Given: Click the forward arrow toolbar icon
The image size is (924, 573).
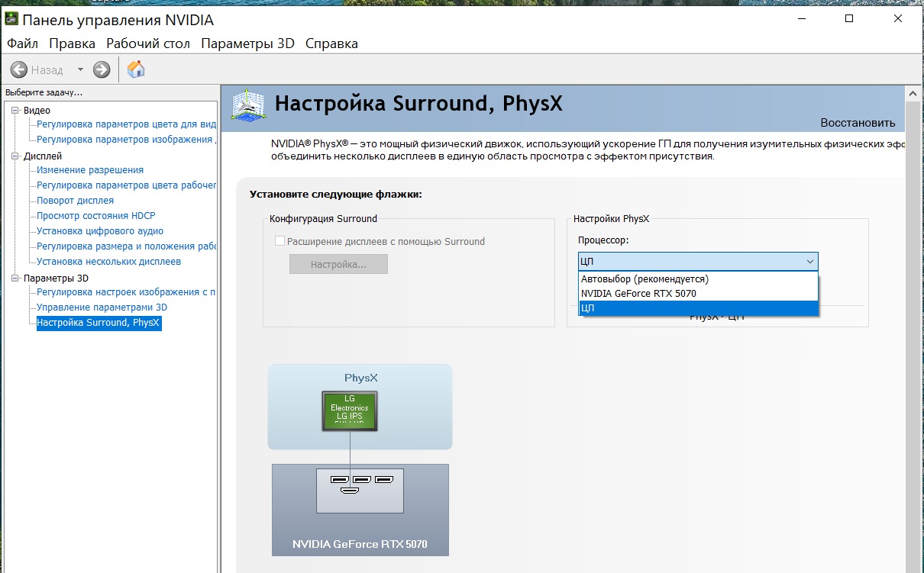Looking at the screenshot, I should coord(102,69).
